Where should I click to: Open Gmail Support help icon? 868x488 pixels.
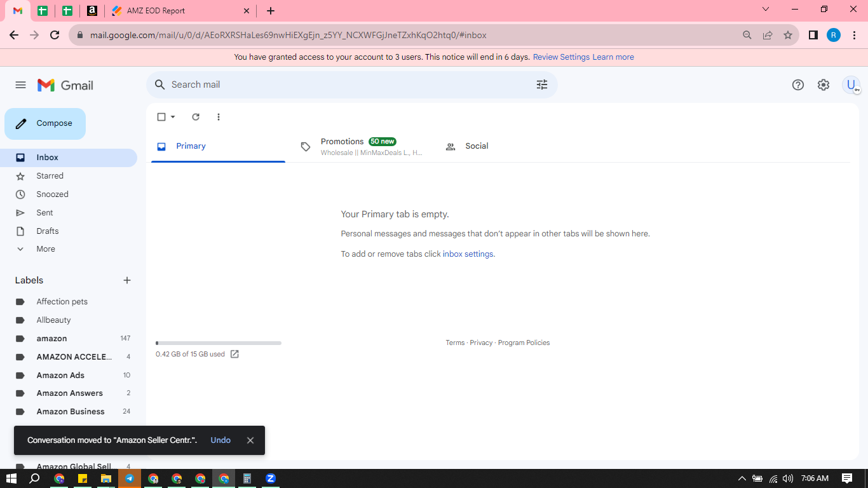pyautogui.click(x=798, y=85)
